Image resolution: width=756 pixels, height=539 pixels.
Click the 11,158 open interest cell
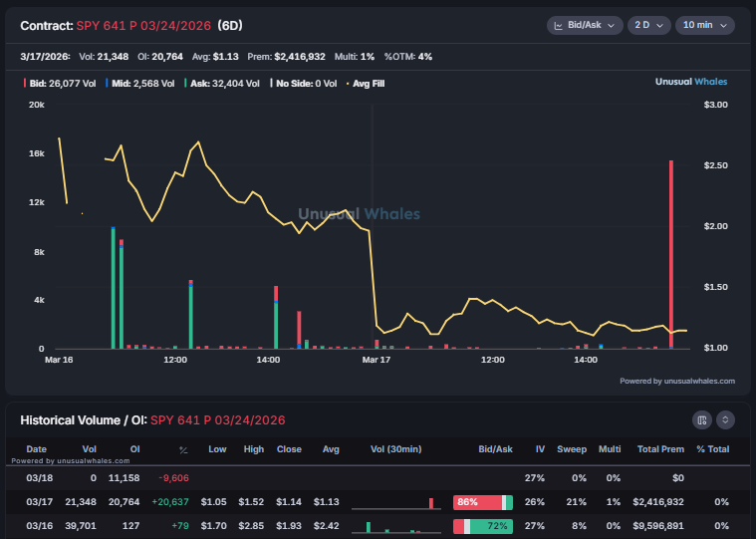(124, 478)
